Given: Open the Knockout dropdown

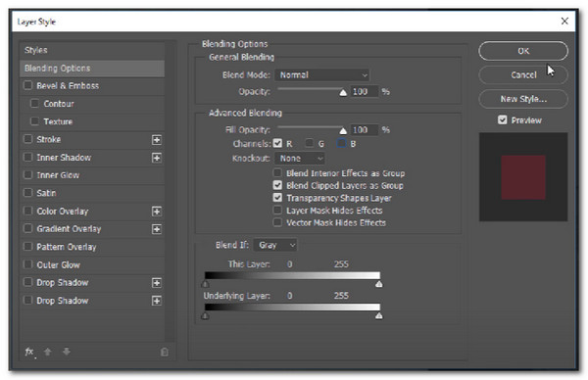Looking at the screenshot, I should pos(300,158).
